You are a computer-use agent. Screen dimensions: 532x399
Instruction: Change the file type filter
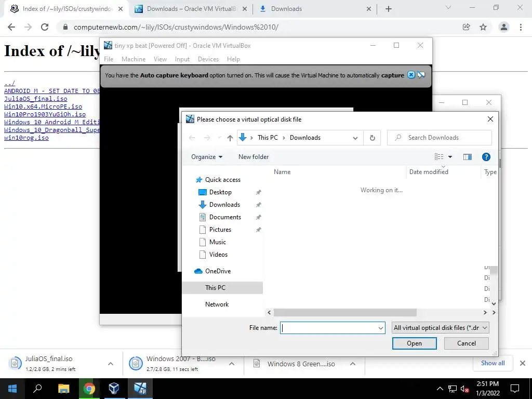tap(441, 328)
